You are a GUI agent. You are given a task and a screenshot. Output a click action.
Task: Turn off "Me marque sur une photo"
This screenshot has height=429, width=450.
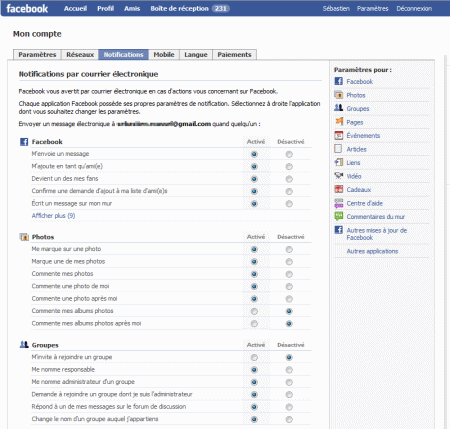pyautogui.click(x=289, y=249)
